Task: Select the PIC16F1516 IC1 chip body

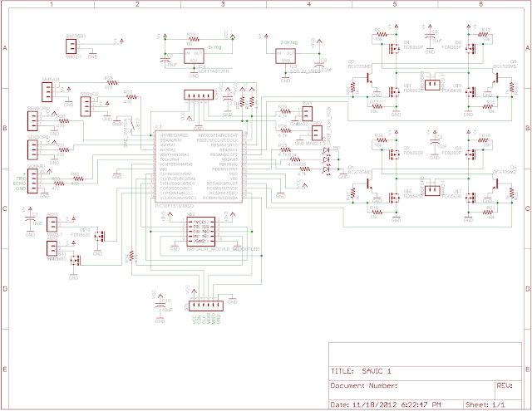Action: [199, 166]
